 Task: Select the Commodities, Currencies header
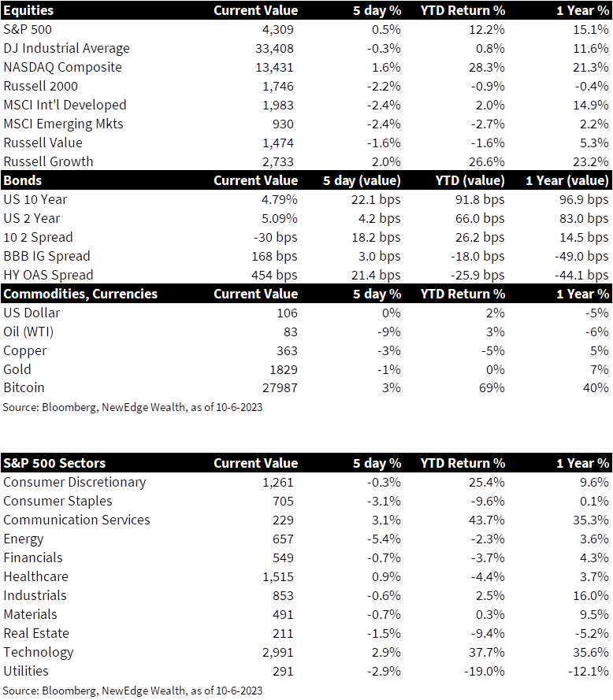click(80, 294)
